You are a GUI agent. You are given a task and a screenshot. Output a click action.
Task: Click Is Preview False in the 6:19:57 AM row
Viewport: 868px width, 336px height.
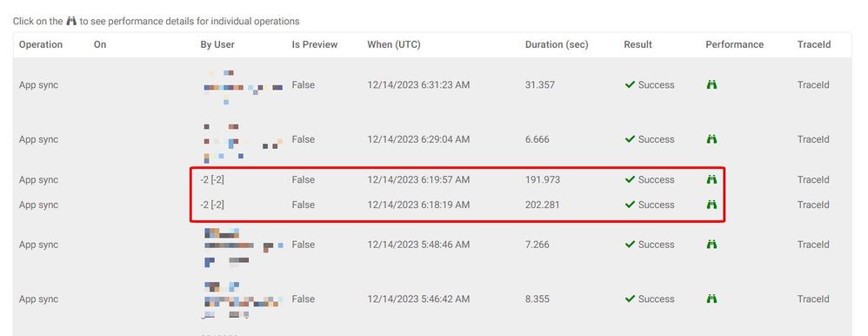click(304, 179)
